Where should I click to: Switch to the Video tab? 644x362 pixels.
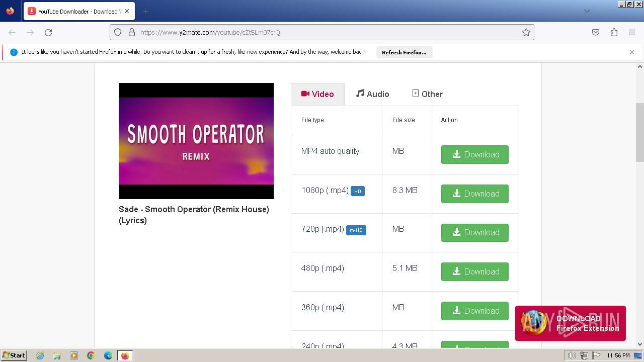point(317,94)
